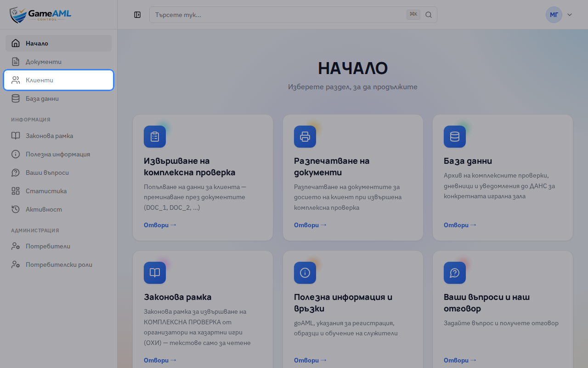Open Потребители administration page
The height and width of the screenshot is (368, 588).
tap(59, 246)
